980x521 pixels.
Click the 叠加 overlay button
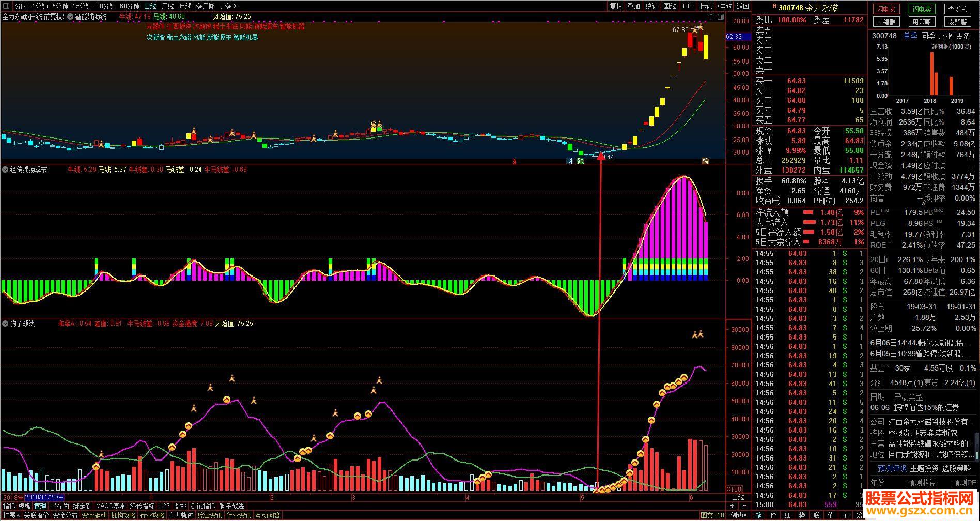click(633, 6)
